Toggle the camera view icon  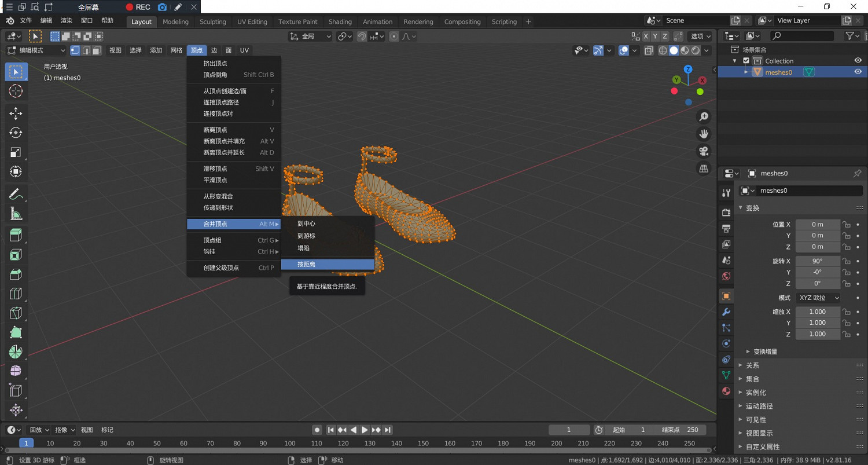coord(704,151)
